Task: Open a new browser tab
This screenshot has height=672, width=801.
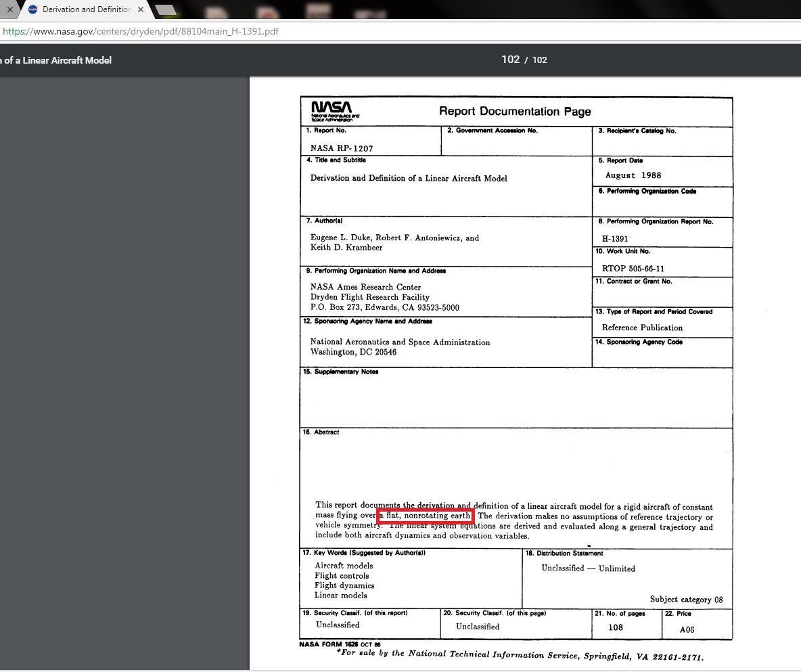Action: coord(165,9)
